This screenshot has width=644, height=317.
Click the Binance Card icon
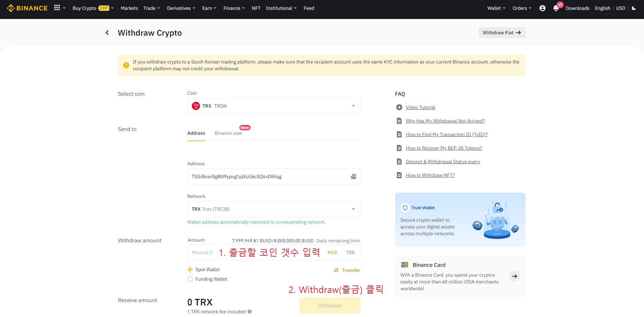(x=405, y=265)
